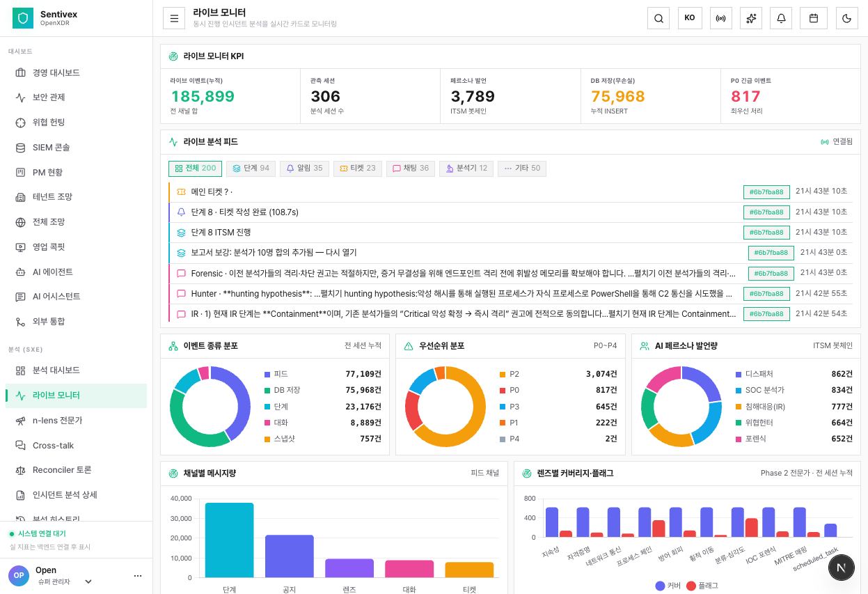Click the 공지 bar in channel chart

pyautogui.click(x=290, y=556)
